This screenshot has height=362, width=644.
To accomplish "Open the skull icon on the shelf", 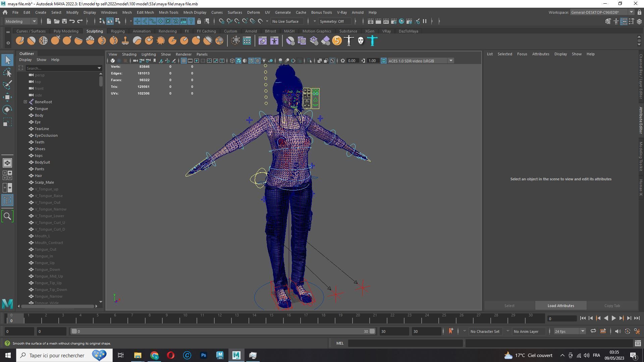I will coord(361,41).
